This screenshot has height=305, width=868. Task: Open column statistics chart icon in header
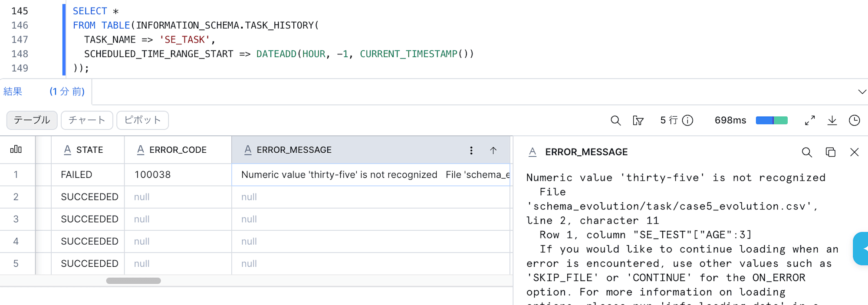click(x=16, y=149)
